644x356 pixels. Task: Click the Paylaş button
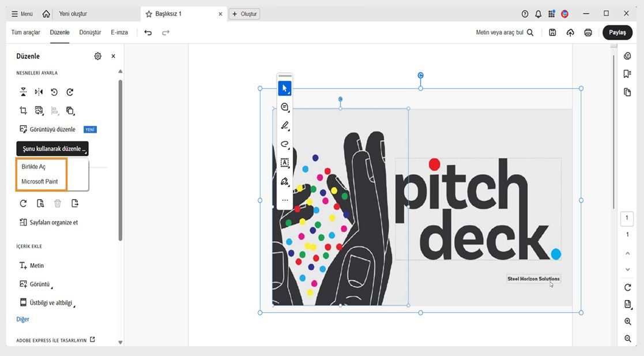click(617, 32)
